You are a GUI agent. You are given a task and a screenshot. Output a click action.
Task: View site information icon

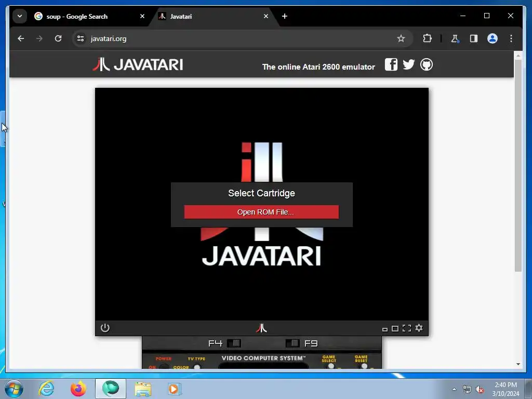[81, 38]
